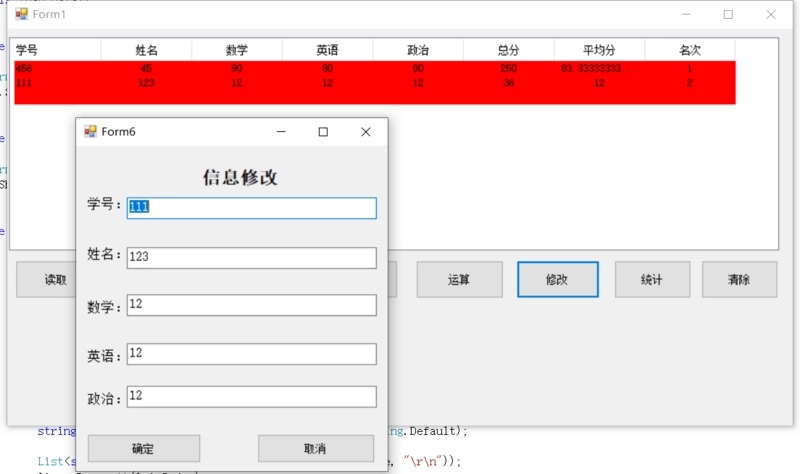
Task: Select the row with student ID 111
Action: point(375,83)
